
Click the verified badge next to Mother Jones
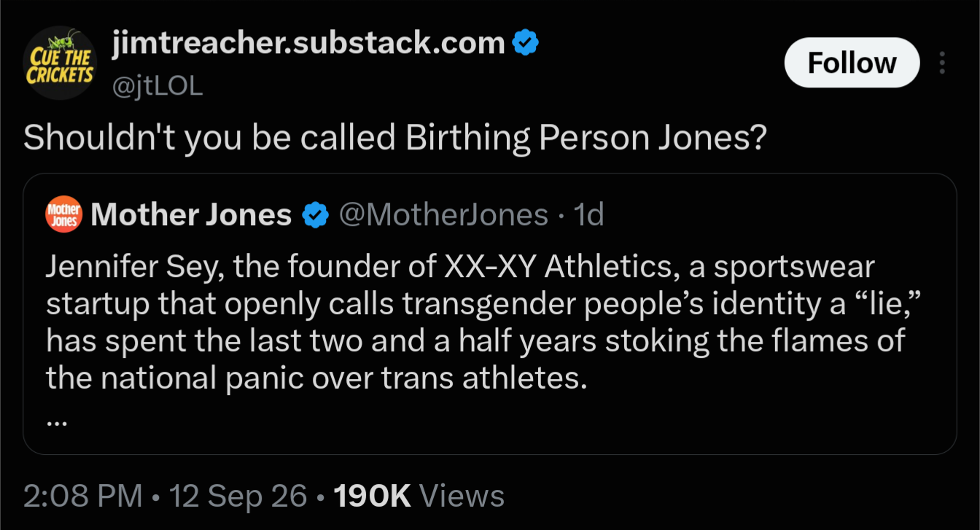(314, 215)
